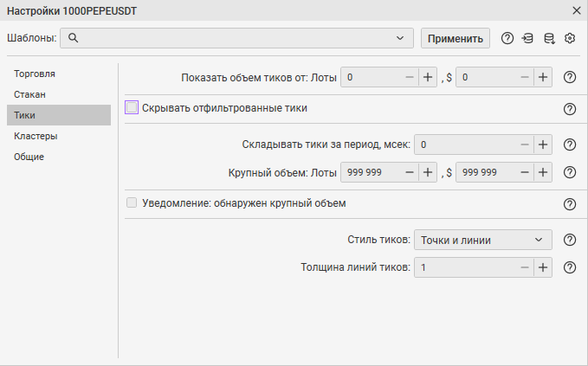588x366 pixels.
Task: Switch to the Кластеры section
Action: tap(36, 136)
